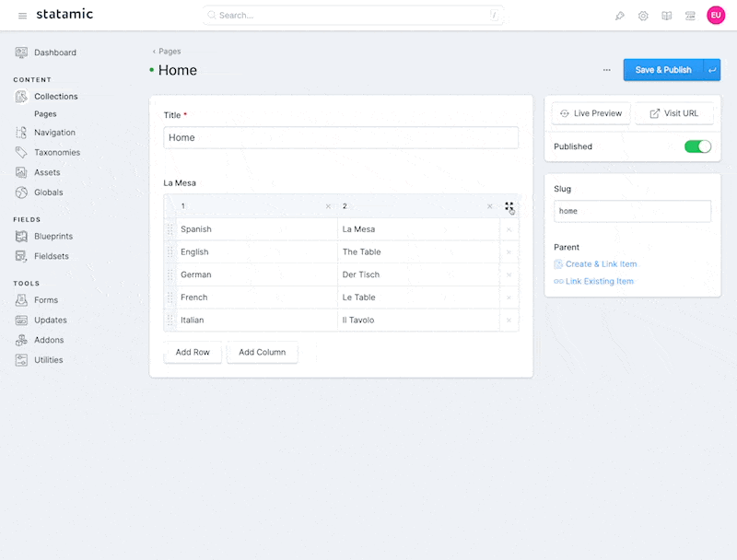737x560 pixels.
Task: Open the Save & Publish options arrow
Action: click(x=712, y=70)
